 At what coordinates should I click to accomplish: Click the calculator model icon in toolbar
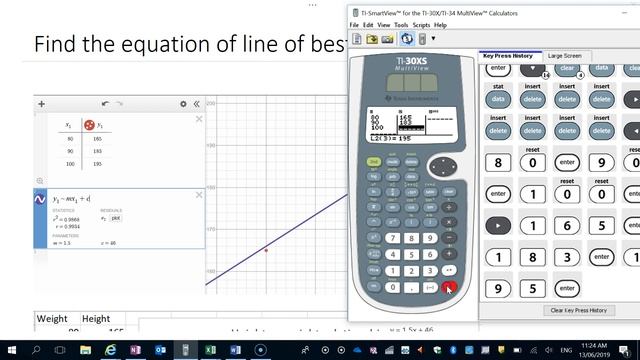click(422, 39)
